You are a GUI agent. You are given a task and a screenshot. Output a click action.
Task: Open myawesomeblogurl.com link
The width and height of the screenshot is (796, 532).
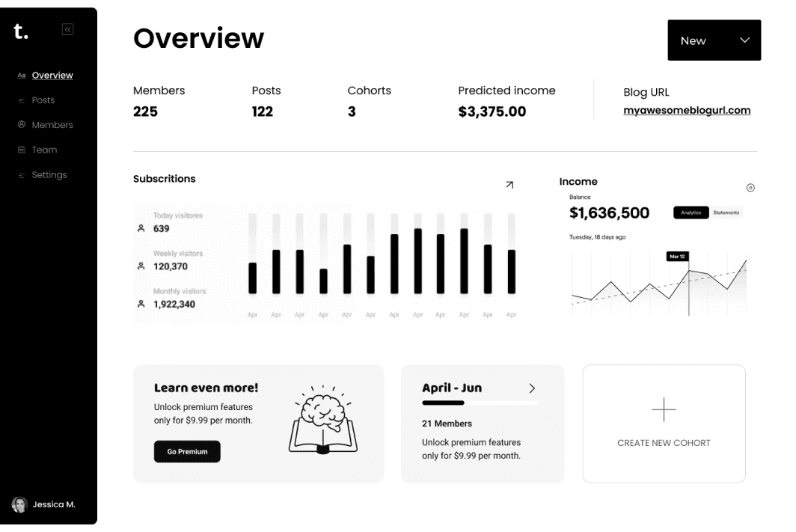(x=687, y=110)
